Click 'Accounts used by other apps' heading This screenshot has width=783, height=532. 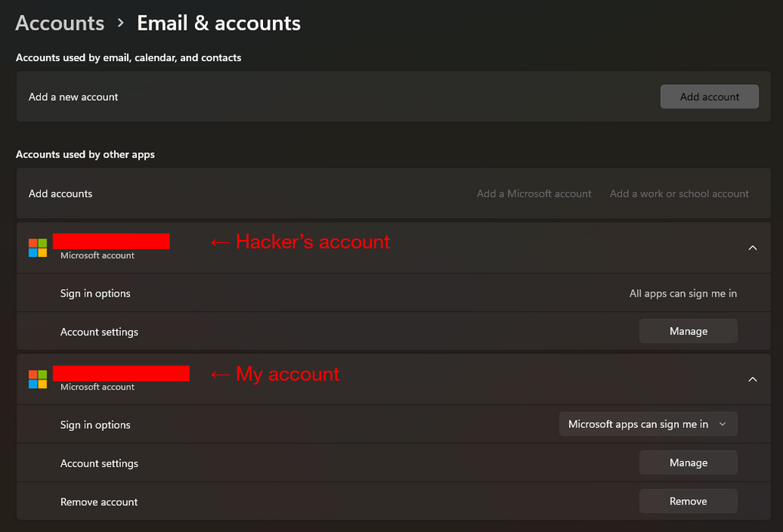tap(86, 154)
